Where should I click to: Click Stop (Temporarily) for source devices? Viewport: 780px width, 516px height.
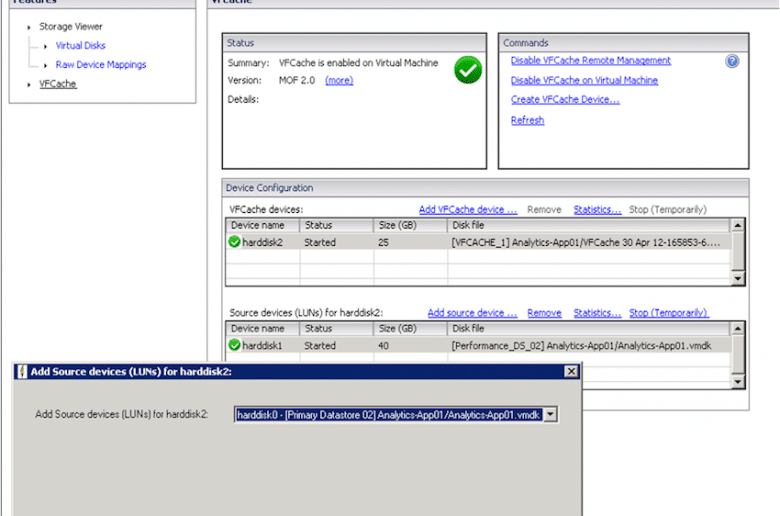click(x=669, y=312)
